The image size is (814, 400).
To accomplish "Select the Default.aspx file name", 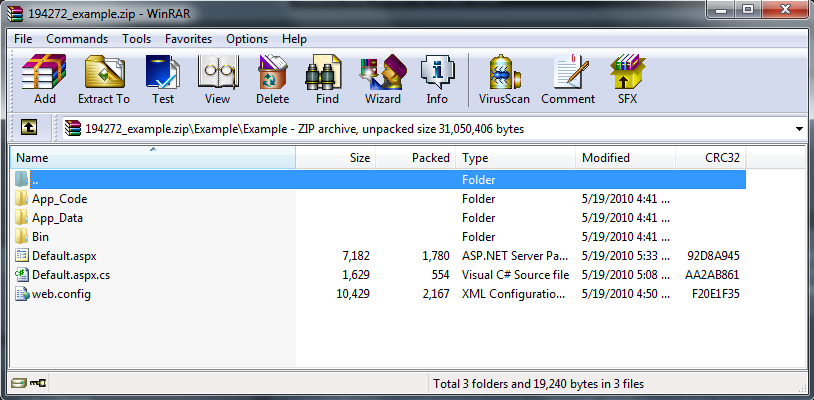I will (64, 256).
